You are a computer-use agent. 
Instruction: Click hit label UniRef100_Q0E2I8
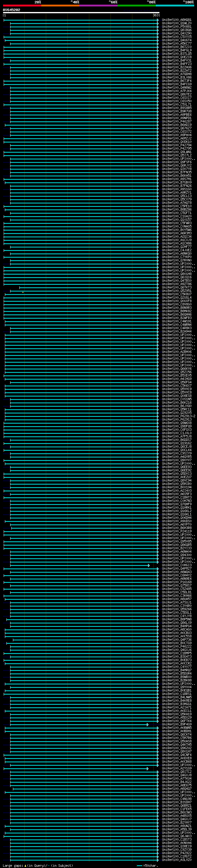(x=176, y=57)
